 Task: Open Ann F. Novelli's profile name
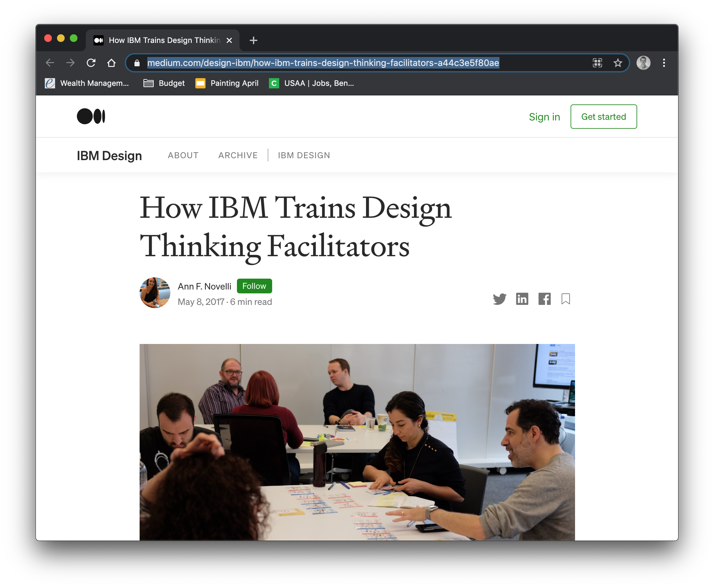pos(205,286)
